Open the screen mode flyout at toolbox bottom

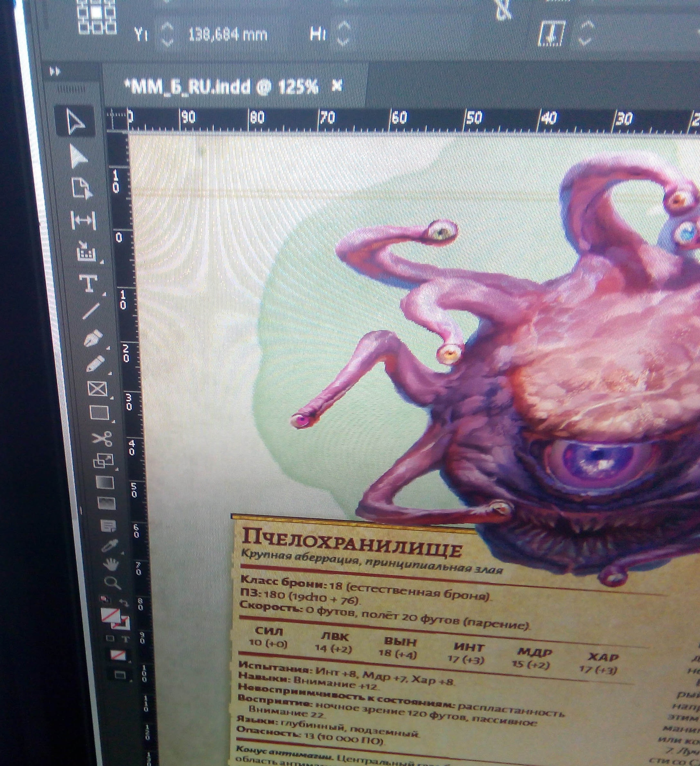(x=121, y=675)
